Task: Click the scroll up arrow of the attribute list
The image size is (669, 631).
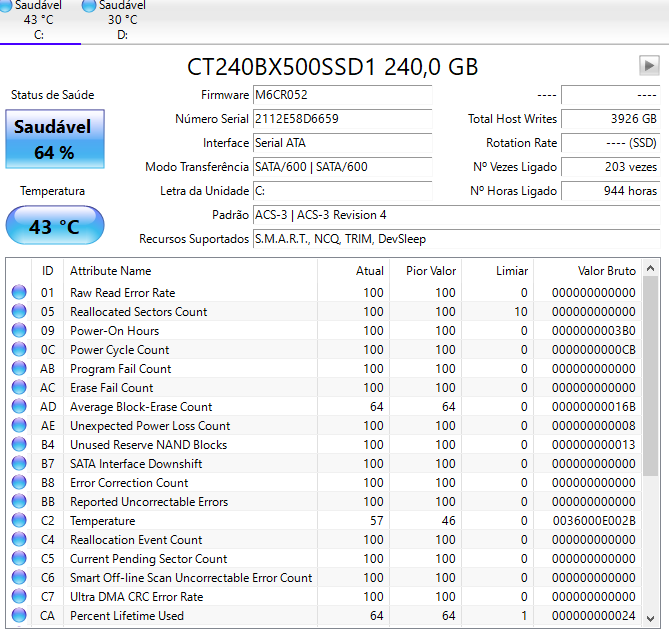Action: tap(650, 268)
